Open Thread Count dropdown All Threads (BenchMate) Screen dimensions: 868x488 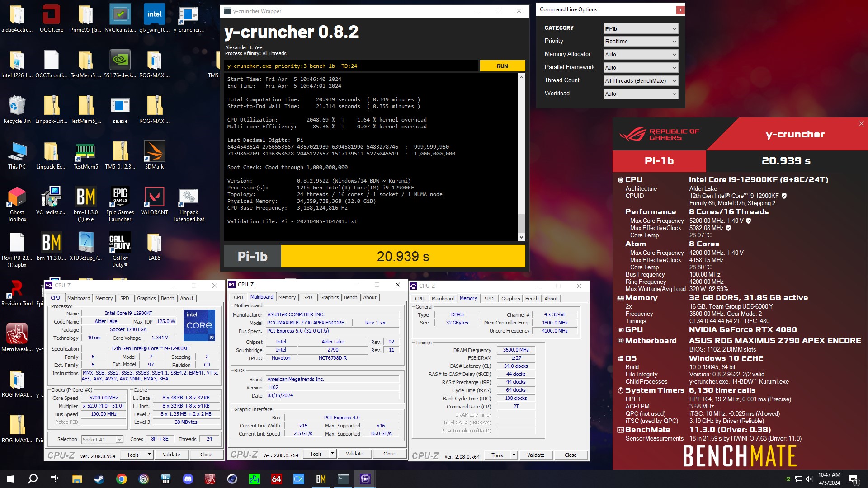click(641, 80)
